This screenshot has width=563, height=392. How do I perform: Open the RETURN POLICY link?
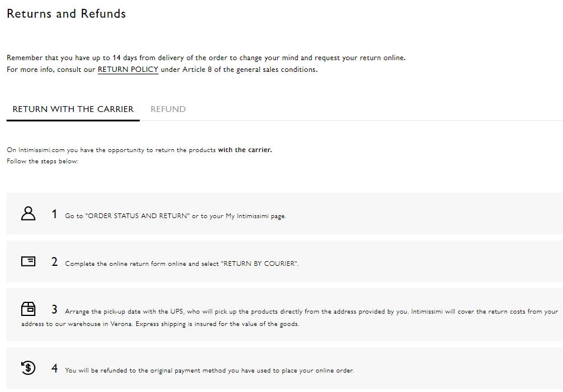128,70
